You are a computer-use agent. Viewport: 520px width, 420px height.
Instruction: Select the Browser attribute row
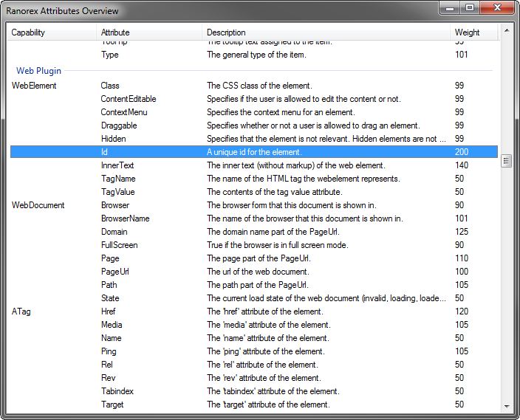click(x=254, y=205)
